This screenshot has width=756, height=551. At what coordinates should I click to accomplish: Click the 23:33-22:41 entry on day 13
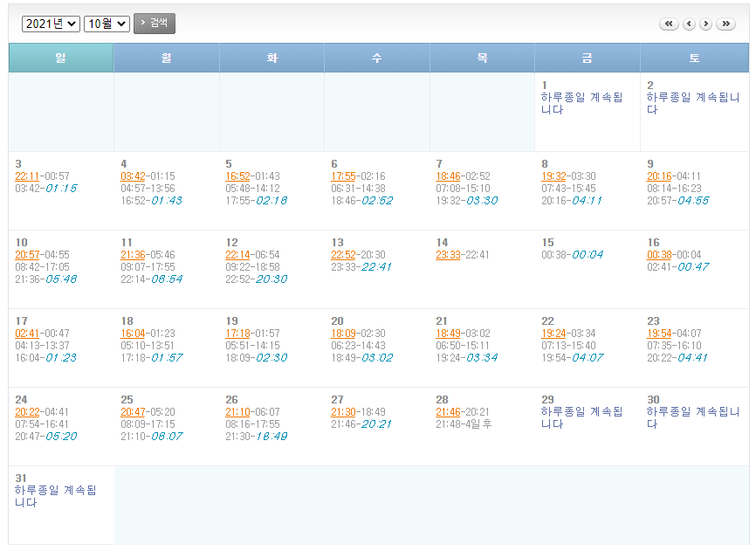coord(361,267)
